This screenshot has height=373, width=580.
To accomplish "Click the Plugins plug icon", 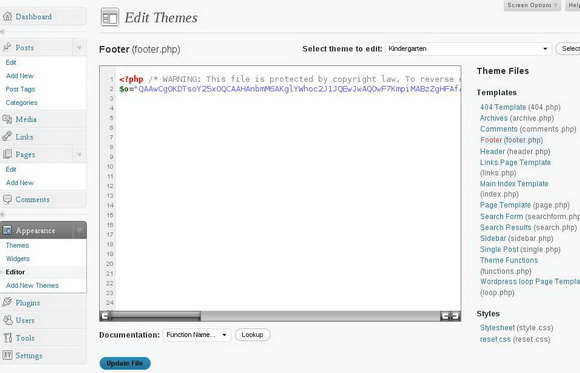I will coord(7,302).
